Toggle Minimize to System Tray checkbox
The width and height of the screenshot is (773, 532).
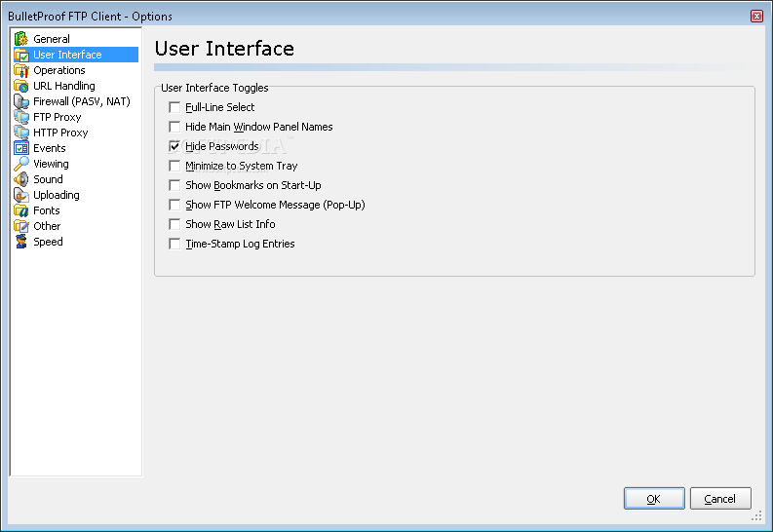pos(174,166)
